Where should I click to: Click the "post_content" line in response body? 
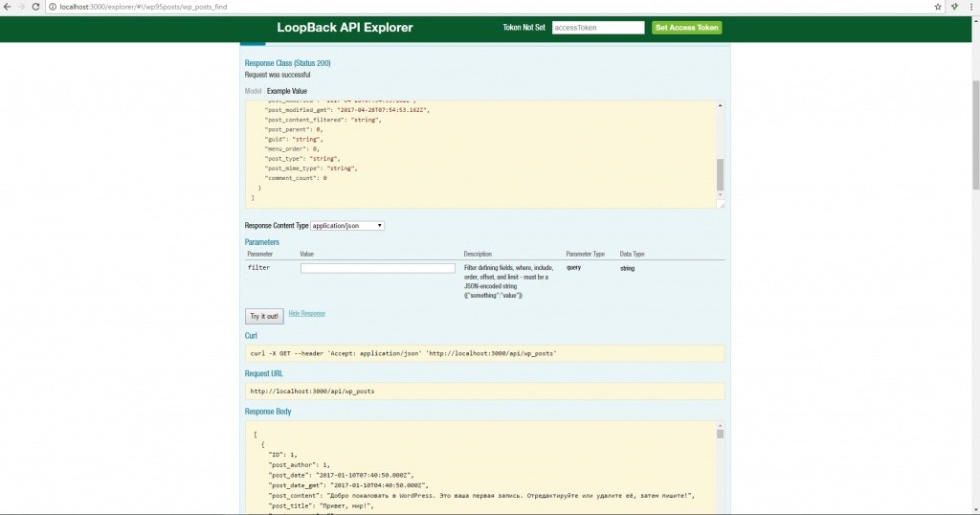[x=481, y=496]
